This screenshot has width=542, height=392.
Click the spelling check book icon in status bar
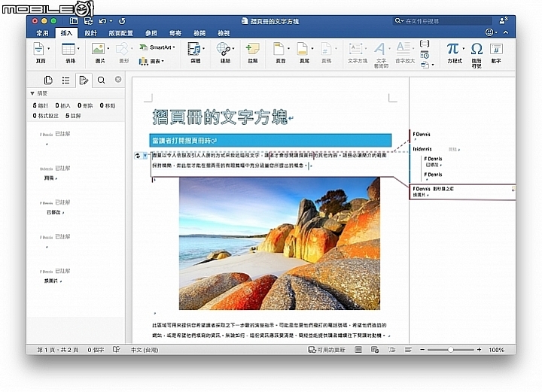[x=117, y=350]
